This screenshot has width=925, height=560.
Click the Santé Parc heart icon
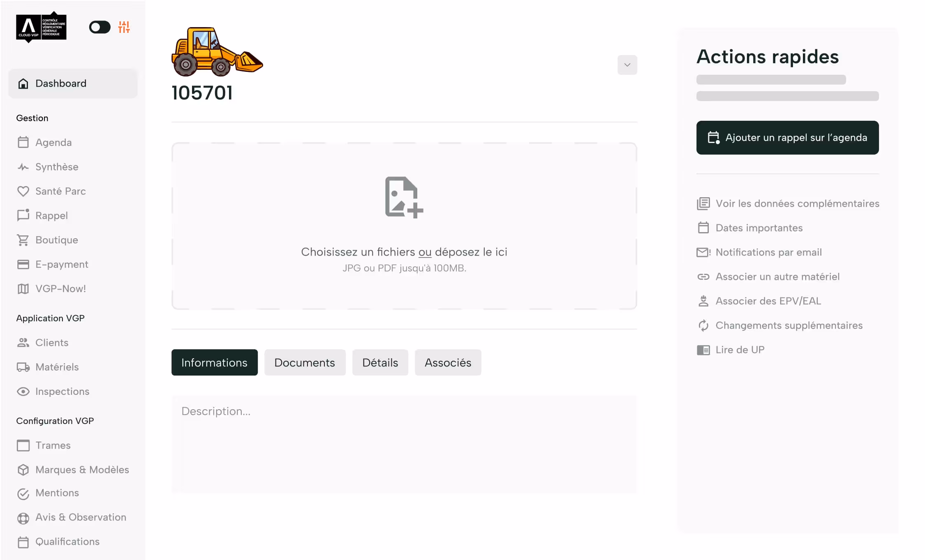click(x=23, y=191)
